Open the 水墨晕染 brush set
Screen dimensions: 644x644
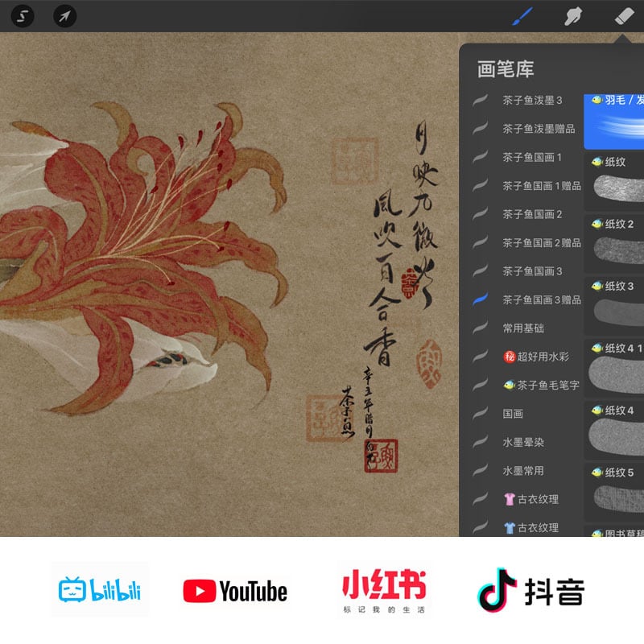(523, 442)
